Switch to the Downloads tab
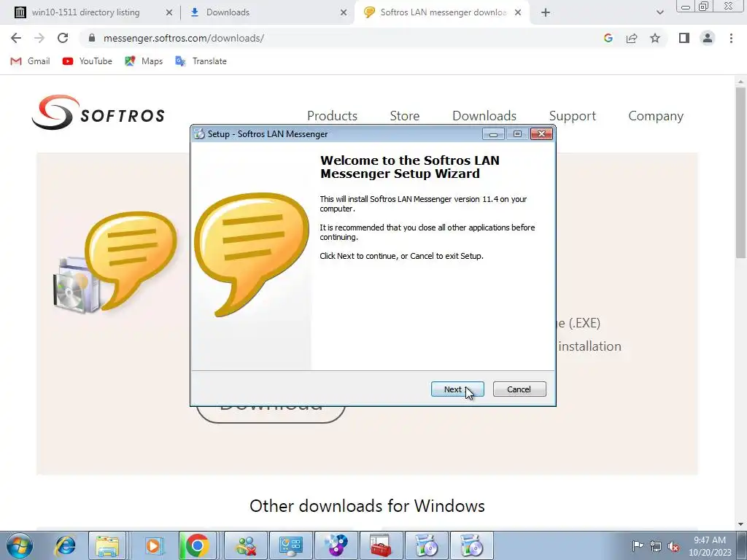This screenshot has height=560, width=747. click(x=228, y=12)
